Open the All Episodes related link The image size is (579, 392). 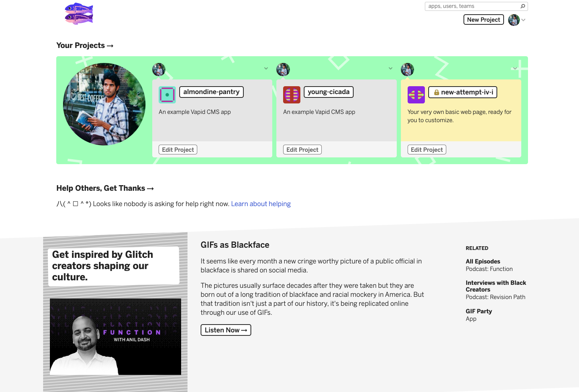coord(483,261)
